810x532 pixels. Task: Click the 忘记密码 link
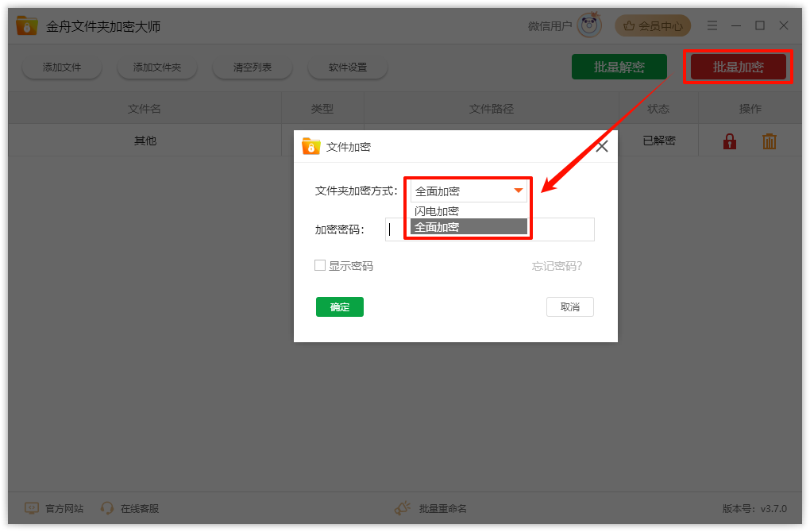(x=557, y=267)
